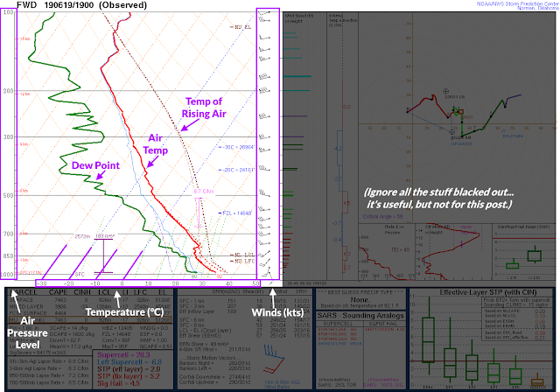Click the CAPE column header
Image resolution: width=560 pixels, height=392 pixels.
(59, 292)
